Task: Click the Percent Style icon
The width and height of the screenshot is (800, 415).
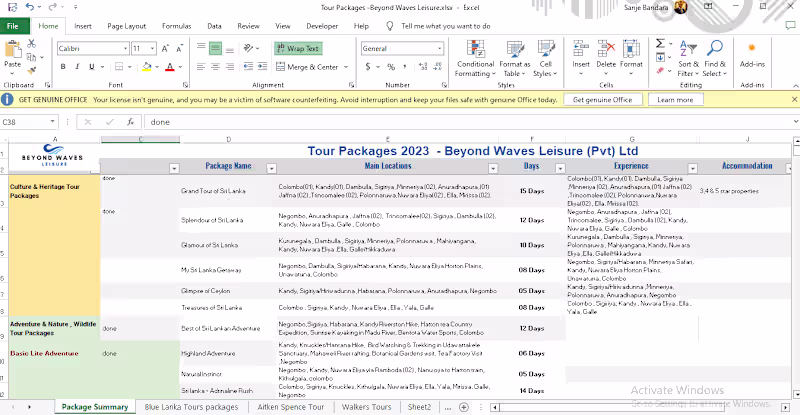Action: point(391,67)
